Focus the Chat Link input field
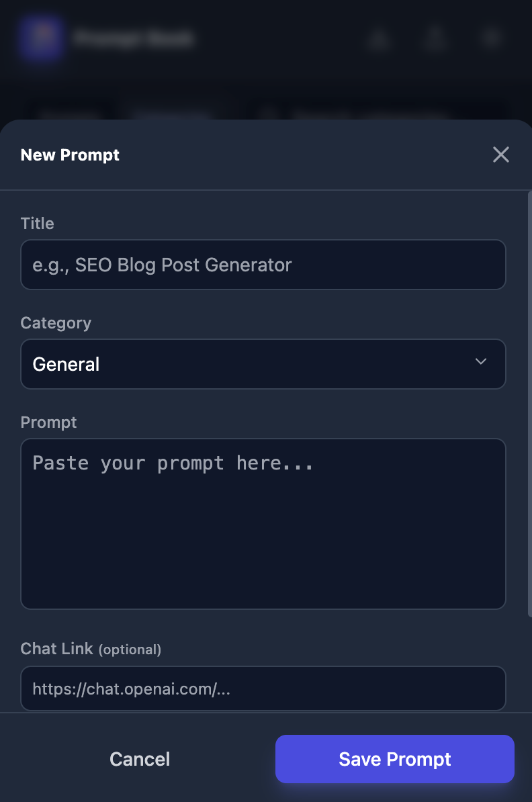The height and width of the screenshot is (802, 532). 263,688
